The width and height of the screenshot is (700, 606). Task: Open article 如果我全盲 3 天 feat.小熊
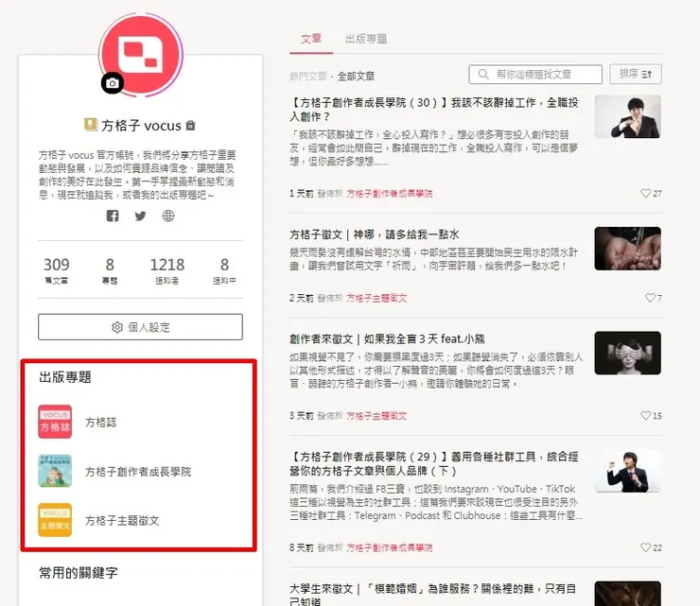(387, 338)
